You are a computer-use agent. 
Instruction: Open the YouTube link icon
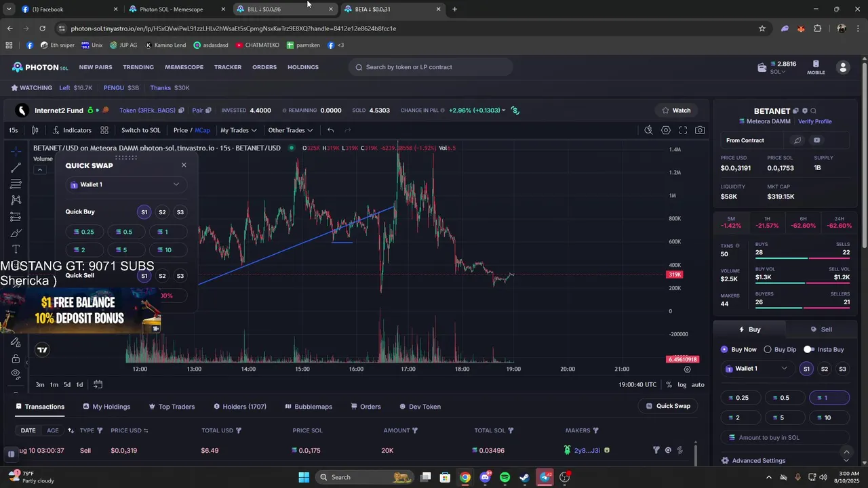[x=816, y=140]
